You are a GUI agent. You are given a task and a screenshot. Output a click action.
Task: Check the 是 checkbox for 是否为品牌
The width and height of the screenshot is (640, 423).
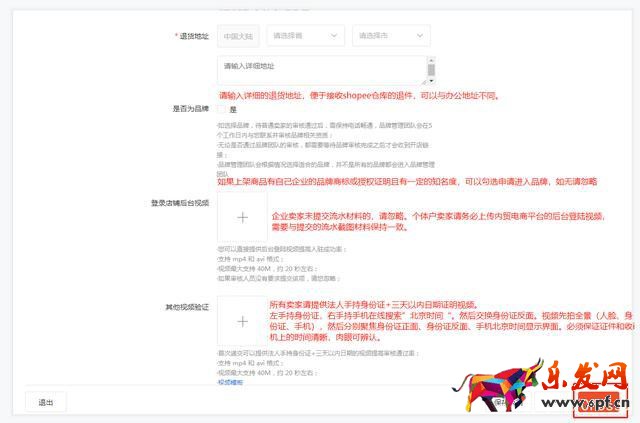[221, 109]
